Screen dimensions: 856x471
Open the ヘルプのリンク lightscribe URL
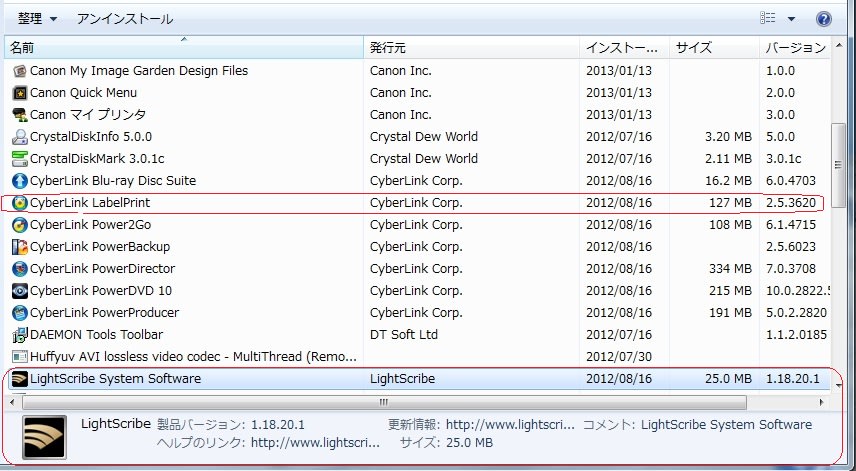coord(315,443)
